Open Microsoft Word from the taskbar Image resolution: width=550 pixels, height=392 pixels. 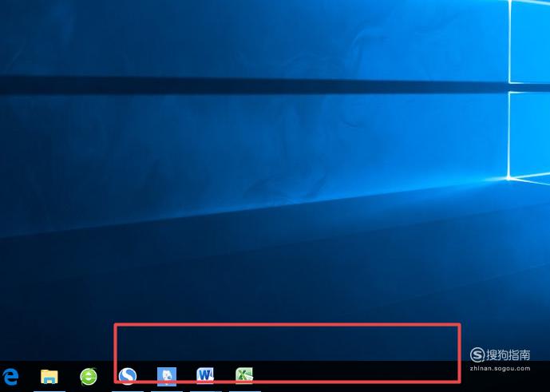205,376
